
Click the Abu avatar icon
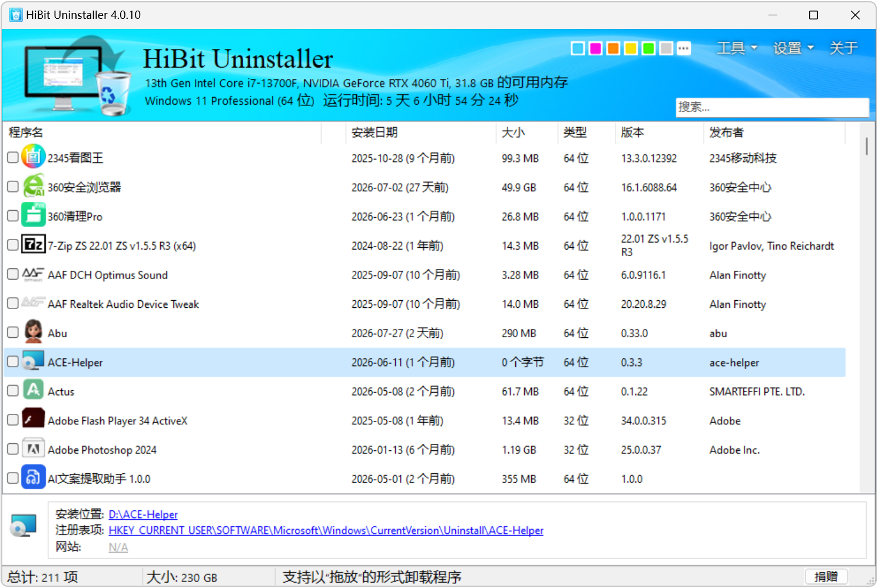tap(34, 332)
